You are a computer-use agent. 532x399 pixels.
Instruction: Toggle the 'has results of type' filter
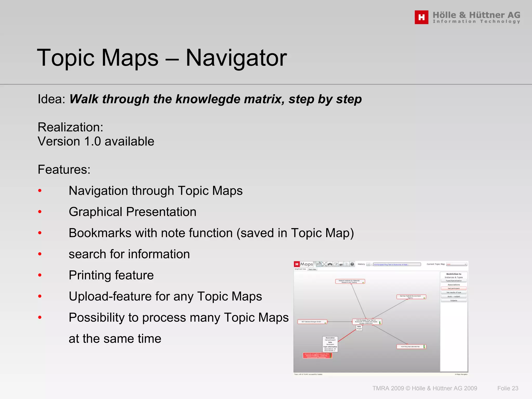454,292
